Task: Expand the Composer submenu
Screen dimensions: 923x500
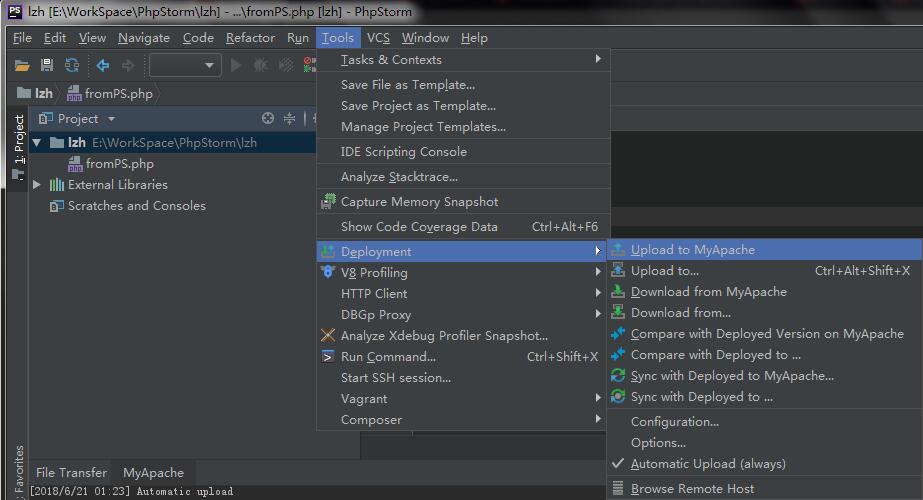Action: pyautogui.click(x=463, y=419)
